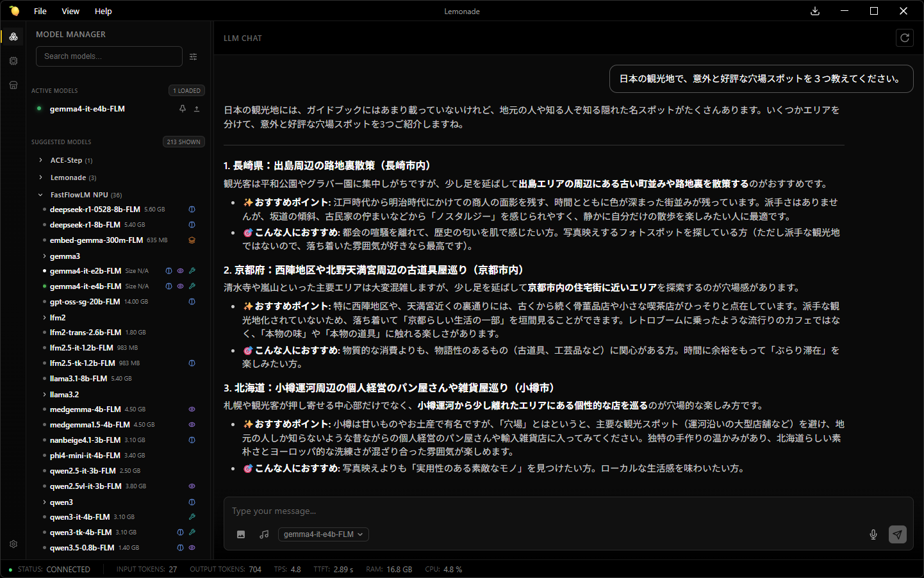Viewport: 924px width, 578px height.
Task: Select the llama3.1-8b-FLM model
Action: click(78, 379)
